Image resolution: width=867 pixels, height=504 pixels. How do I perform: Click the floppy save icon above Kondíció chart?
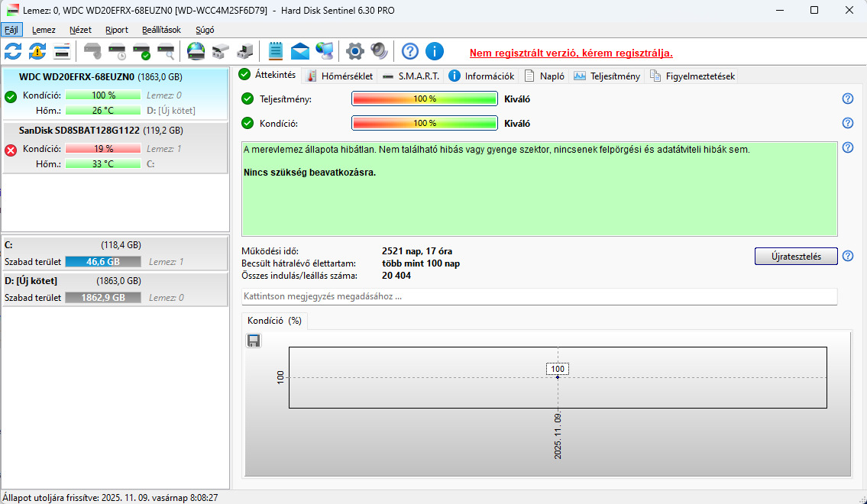click(x=254, y=341)
